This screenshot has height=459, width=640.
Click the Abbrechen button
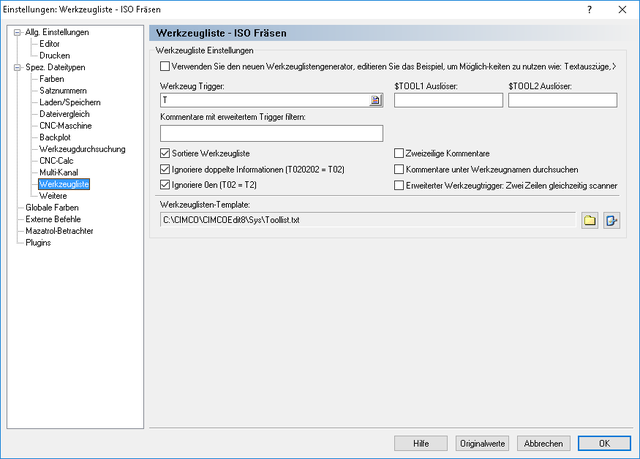(x=543, y=443)
